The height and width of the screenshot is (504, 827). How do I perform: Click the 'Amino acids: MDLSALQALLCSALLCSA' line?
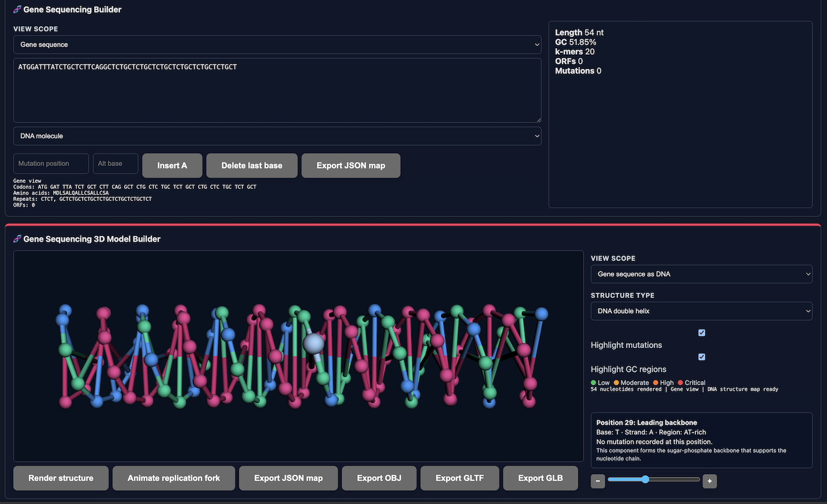tap(61, 193)
